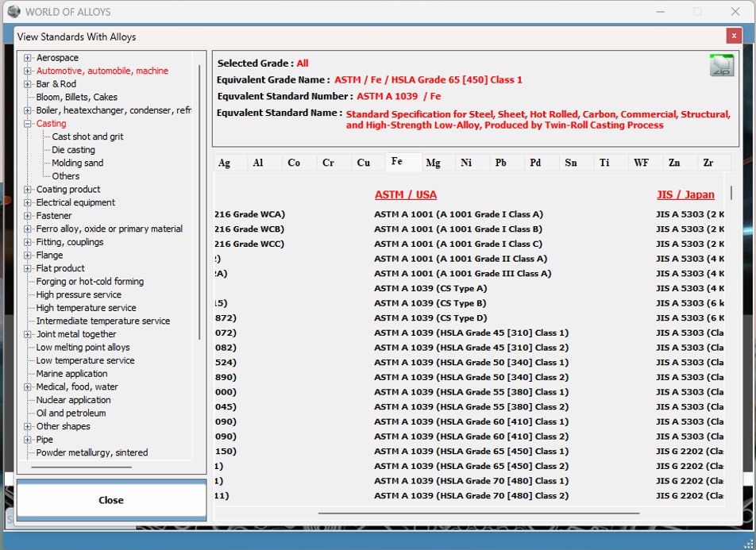Expand the Other shapes node
756x550 pixels.
[x=28, y=426]
